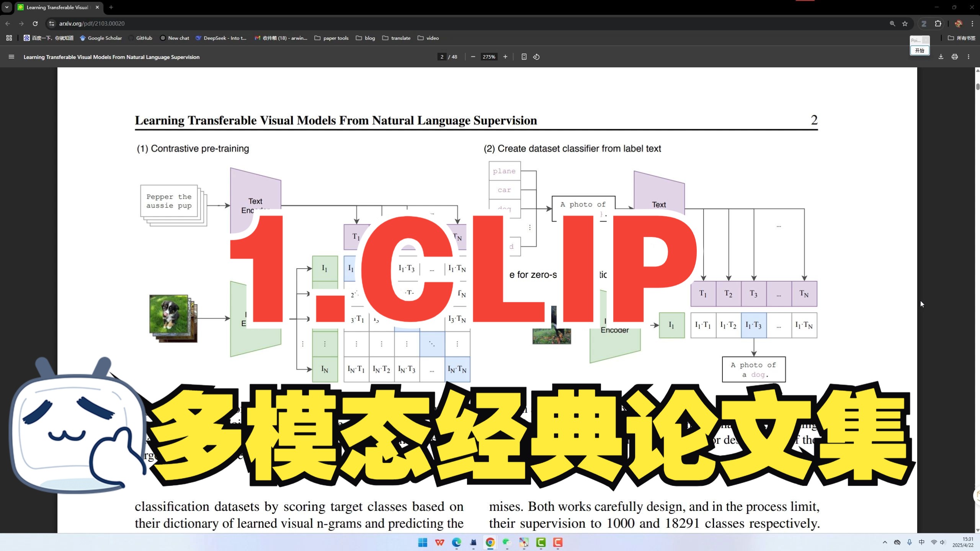Screen dimensions: 980x551
Task: Rotate the PDF counterclockwise
Action: coord(536,57)
